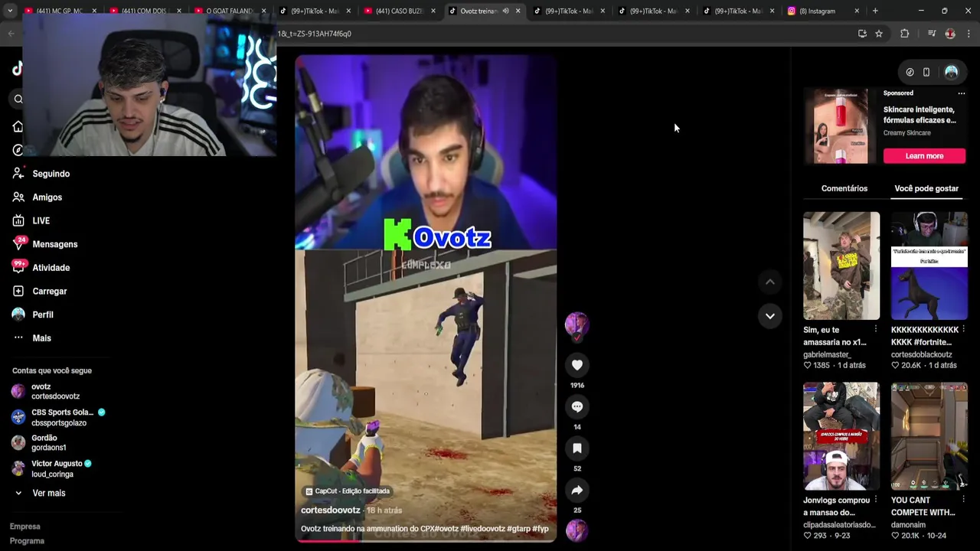
Task: Open browser media controls icon
Action: 932,34
